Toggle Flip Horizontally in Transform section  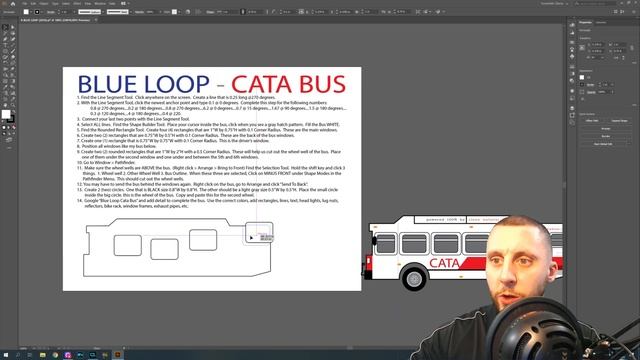click(x=616, y=58)
